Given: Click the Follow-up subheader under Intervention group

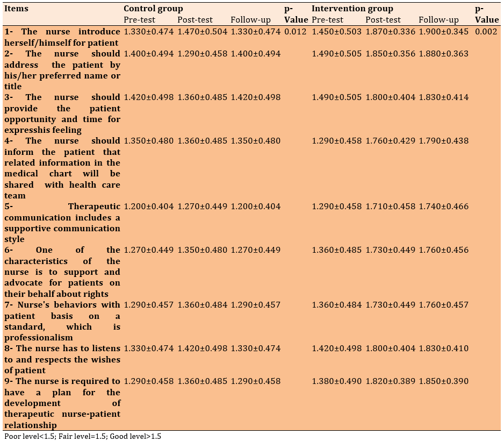Looking at the screenshot, I should pyautogui.click(x=438, y=20).
